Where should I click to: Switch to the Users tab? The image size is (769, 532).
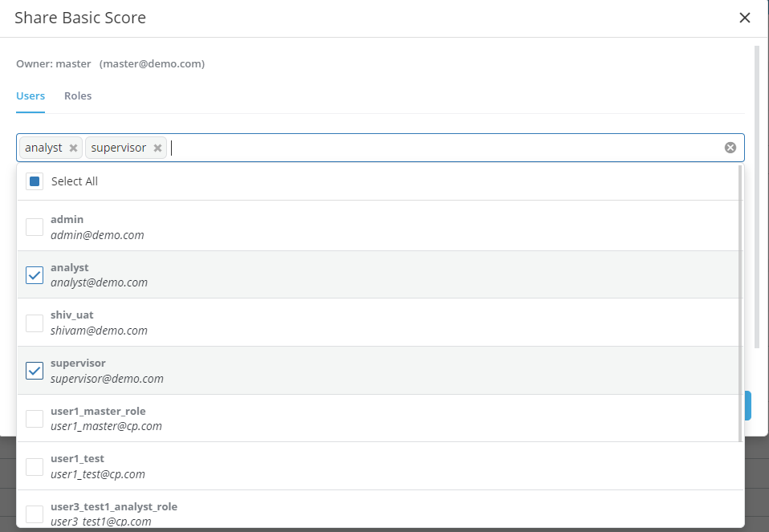(x=31, y=95)
